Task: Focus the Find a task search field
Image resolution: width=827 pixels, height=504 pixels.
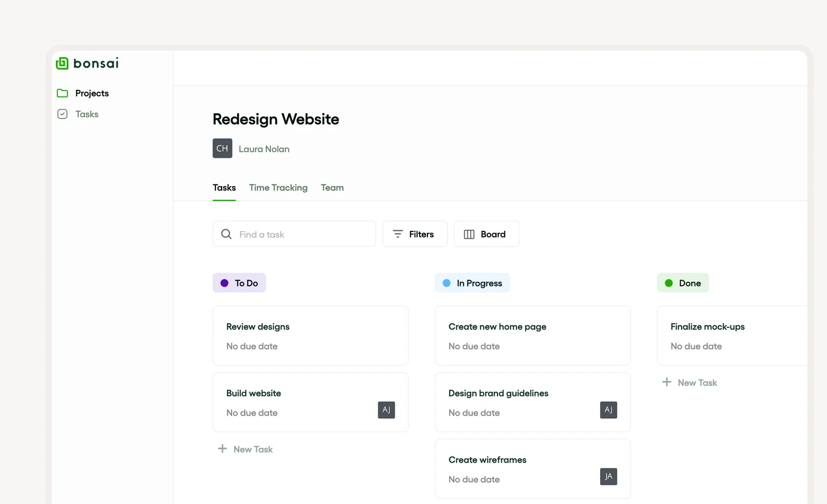Action: coord(294,234)
